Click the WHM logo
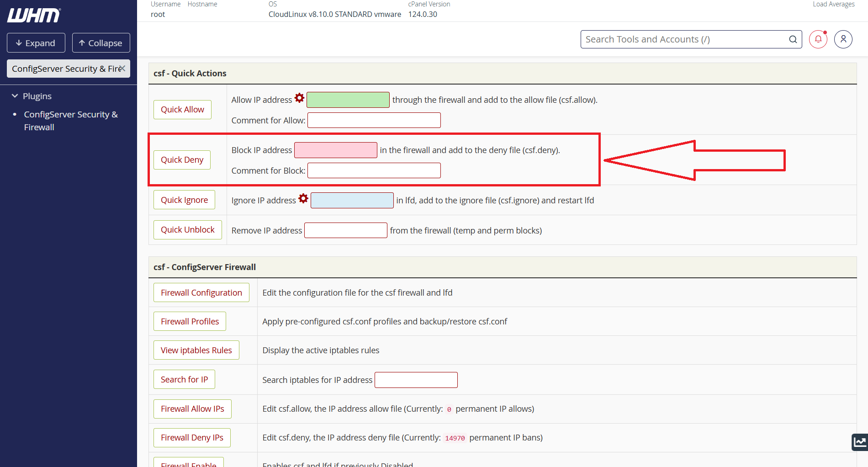The image size is (868, 467). [x=34, y=16]
